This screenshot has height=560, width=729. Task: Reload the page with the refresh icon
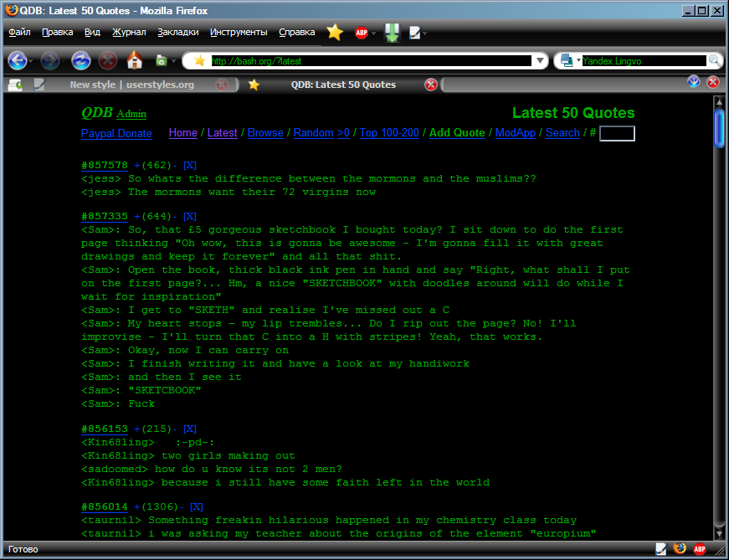pyautogui.click(x=80, y=60)
